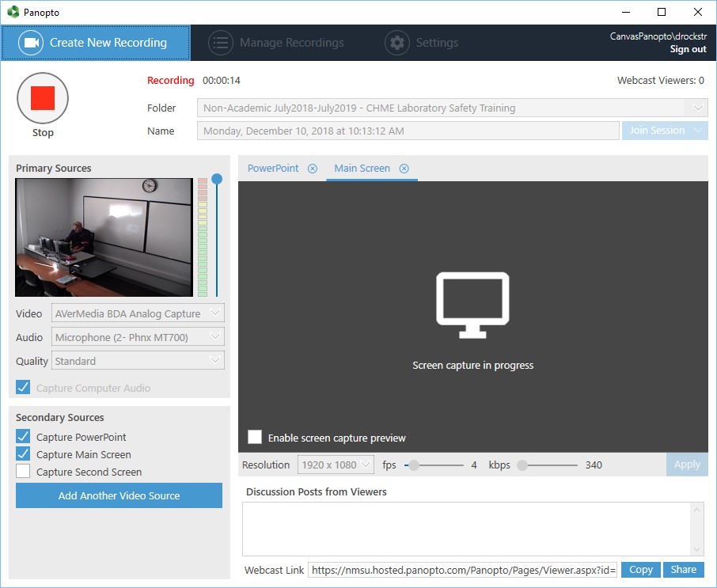Click the discussion posts scroll up arrow

697,510
